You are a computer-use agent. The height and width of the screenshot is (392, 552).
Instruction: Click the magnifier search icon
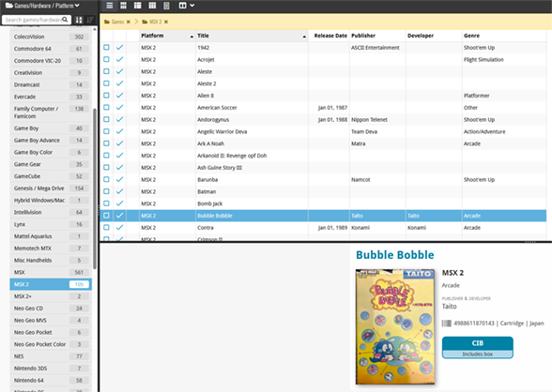coord(65,20)
